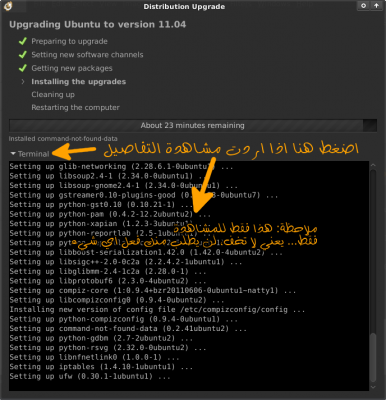Screen dimensions: 386x400
Task: Click the 'Upgrading Ubuntu to version 11.04' heading
Action: [97, 24]
